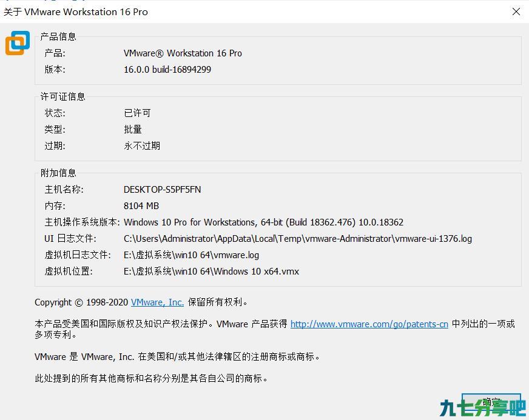Click the line 此处提到的所有其他商标和名称
The image size is (529, 420).
[151, 378]
